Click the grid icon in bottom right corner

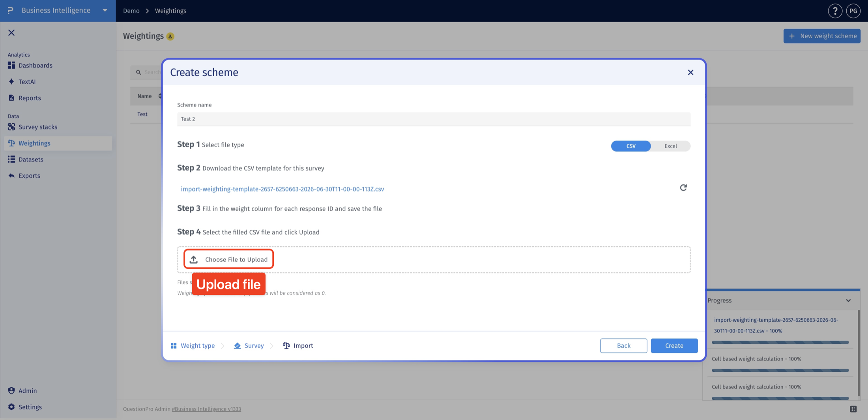coord(853,409)
